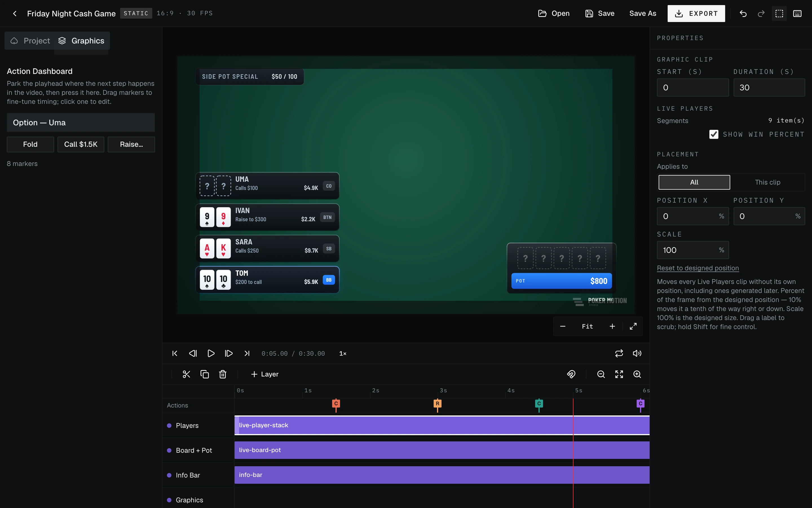Play the timeline preview

(x=211, y=353)
